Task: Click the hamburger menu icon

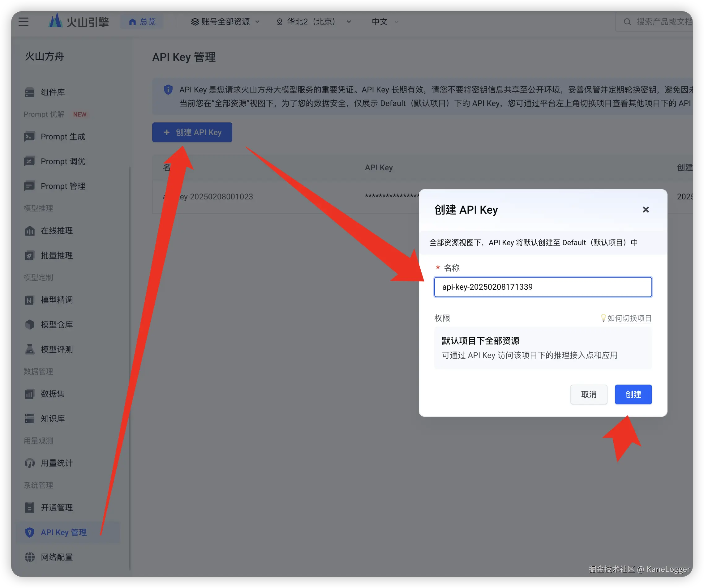Action: point(24,22)
